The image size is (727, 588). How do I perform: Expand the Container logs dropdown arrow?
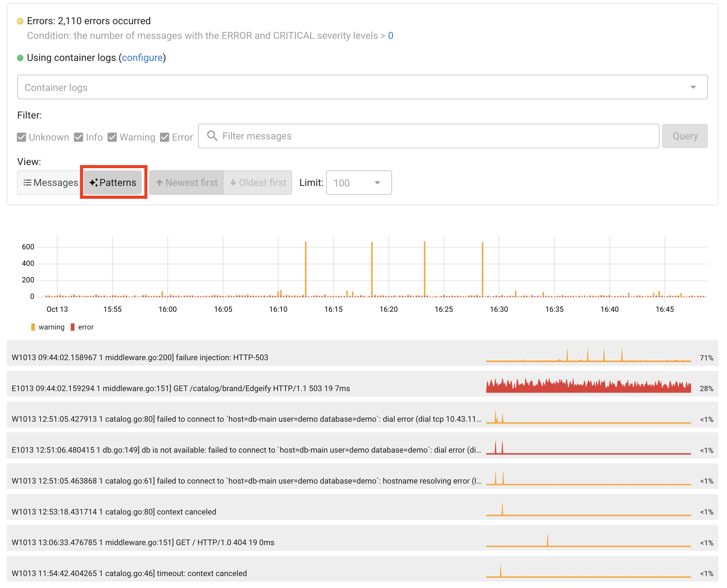point(694,87)
